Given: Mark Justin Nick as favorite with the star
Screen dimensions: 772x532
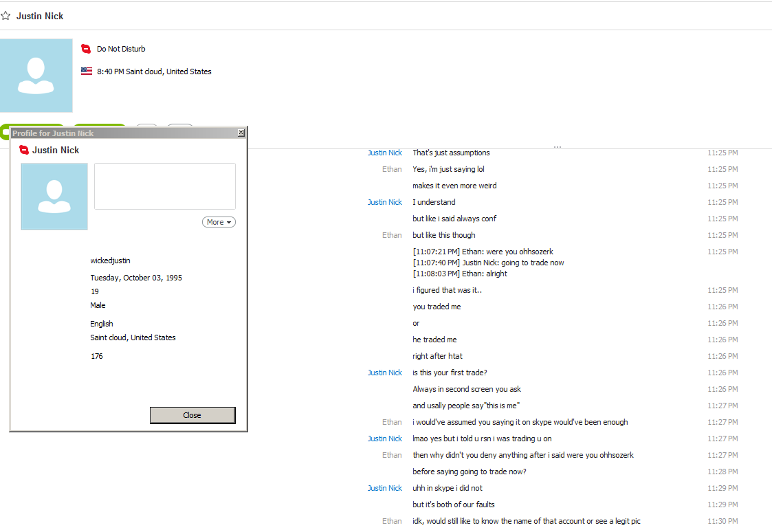Looking at the screenshot, I should point(5,16).
